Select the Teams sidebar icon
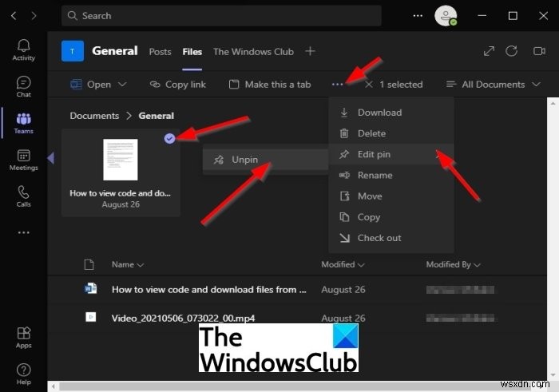559x392 pixels. click(23, 123)
